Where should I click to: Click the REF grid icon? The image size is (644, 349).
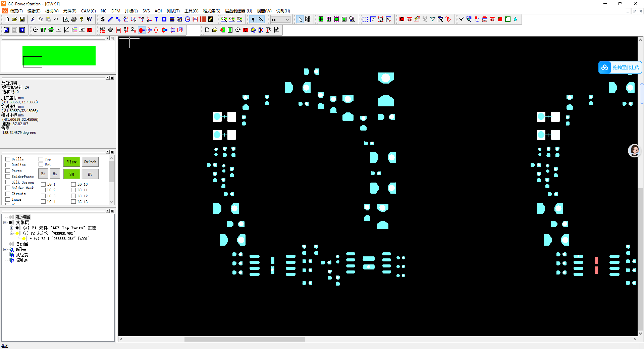(x=103, y=30)
